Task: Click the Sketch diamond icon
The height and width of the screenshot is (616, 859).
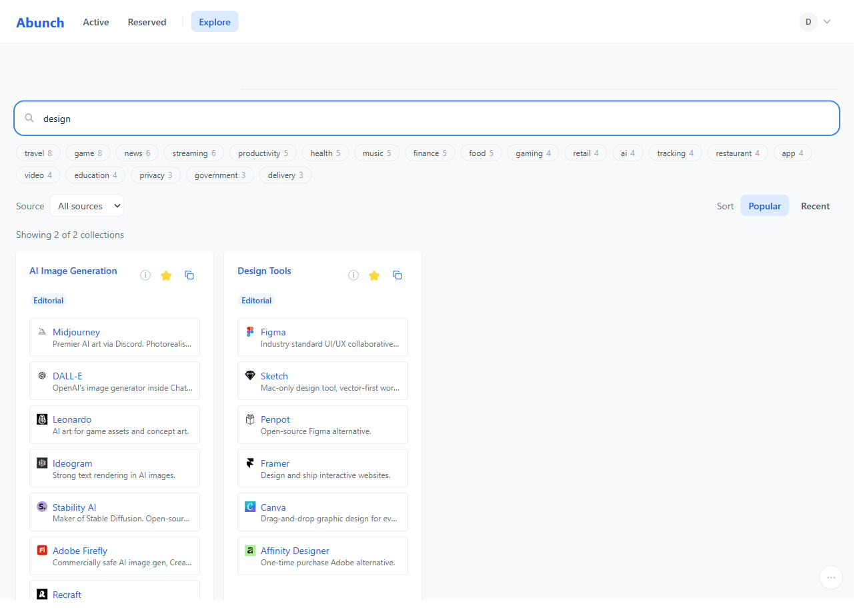Action: click(x=250, y=375)
